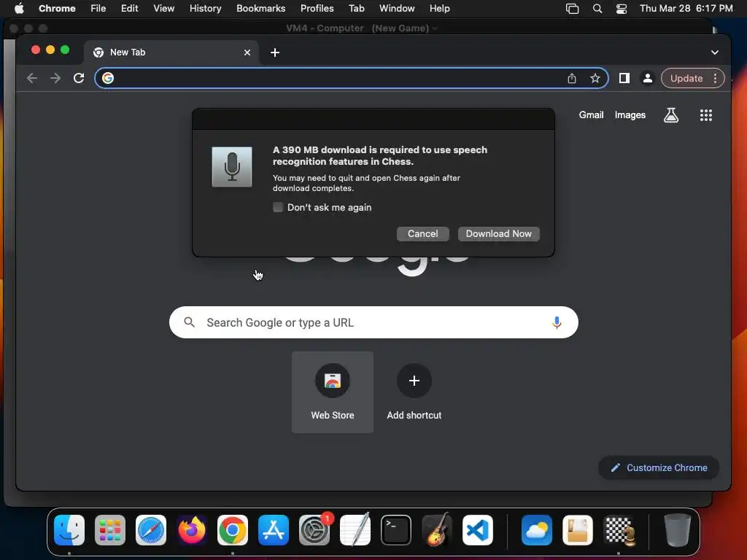Open App Store from the dock
The height and width of the screenshot is (560, 747).
pos(274,530)
